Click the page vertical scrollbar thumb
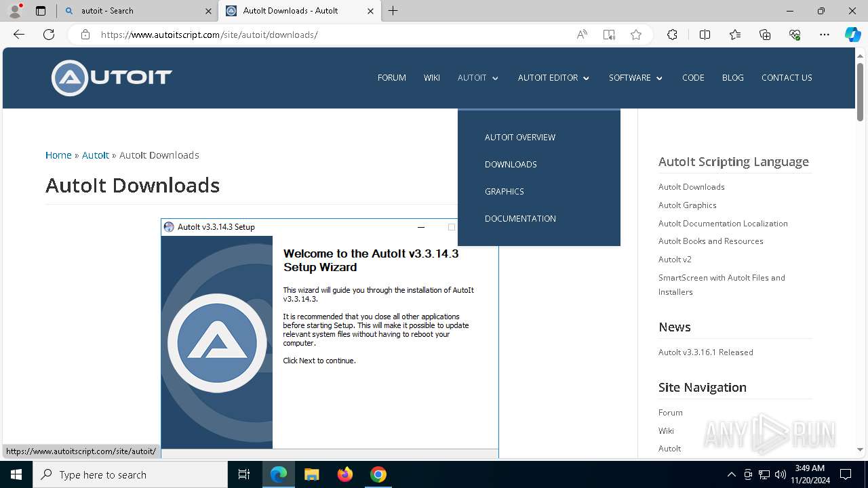 pos(860,91)
